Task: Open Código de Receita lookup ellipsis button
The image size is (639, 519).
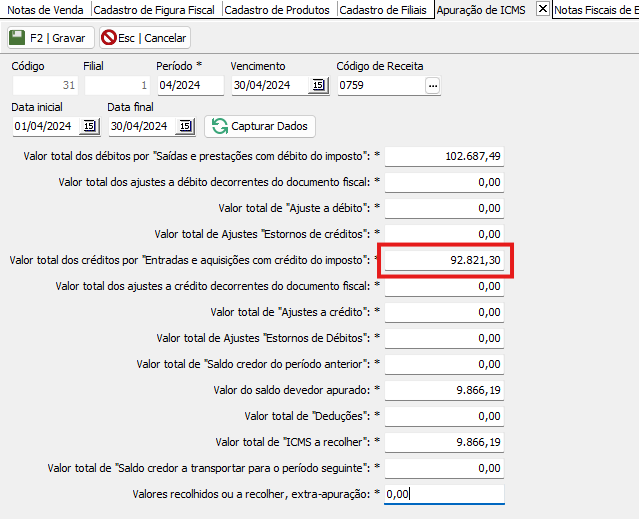Action: pyautogui.click(x=432, y=86)
